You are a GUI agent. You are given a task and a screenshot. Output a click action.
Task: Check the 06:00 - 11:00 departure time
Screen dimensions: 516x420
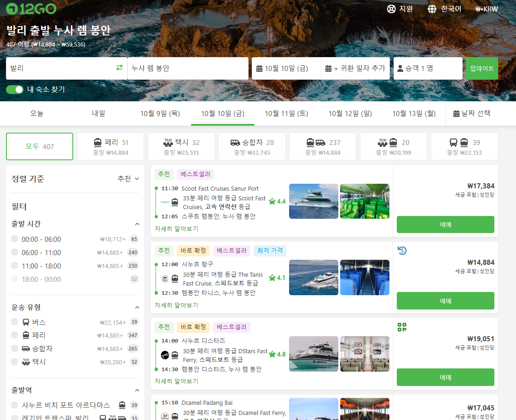click(x=14, y=252)
